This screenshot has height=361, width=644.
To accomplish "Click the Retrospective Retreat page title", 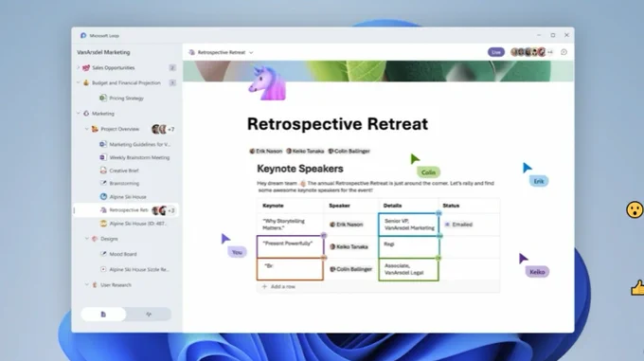I will coord(337,123).
